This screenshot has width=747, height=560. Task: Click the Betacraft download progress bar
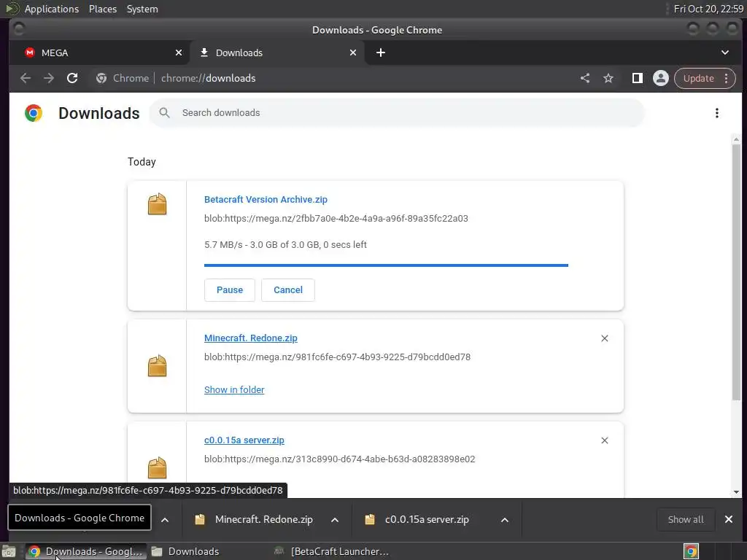tap(386, 265)
